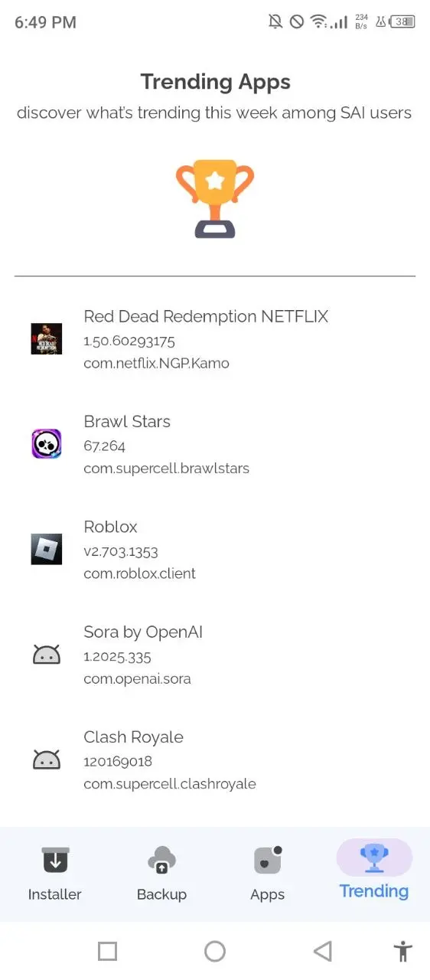Tap the Android back triangle button
Viewport: 430px width, 980px height.
323,951
